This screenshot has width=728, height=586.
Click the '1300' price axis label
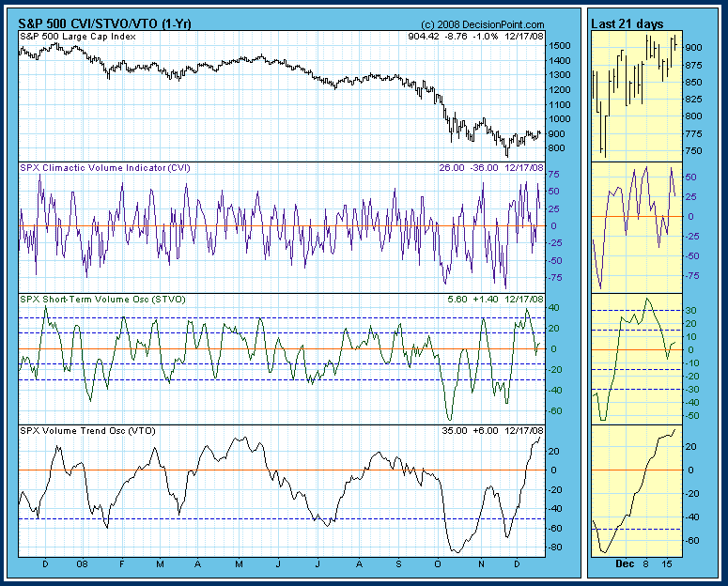tap(559, 75)
